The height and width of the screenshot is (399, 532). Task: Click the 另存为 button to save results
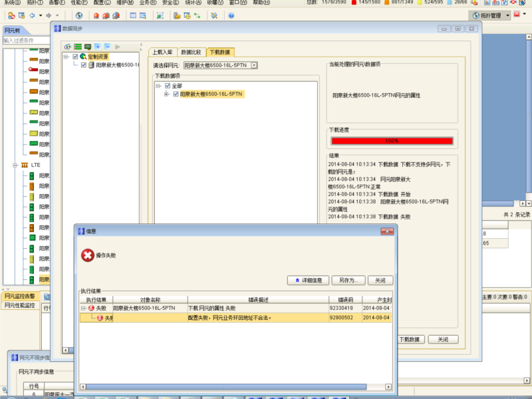348,280
